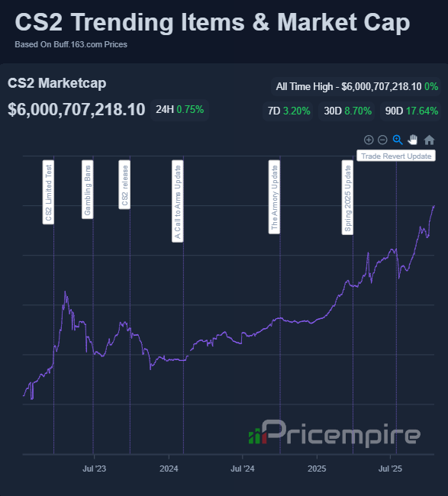Click the $6,000,707,218.10 marketcap value

pos(76,110)
